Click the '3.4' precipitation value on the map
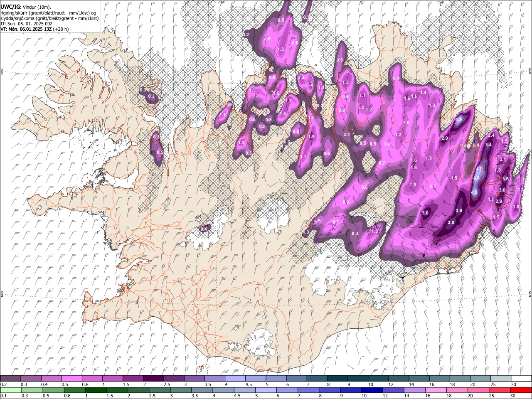The image size is (532, 399). pyautogui.click(x=489, y=145)
